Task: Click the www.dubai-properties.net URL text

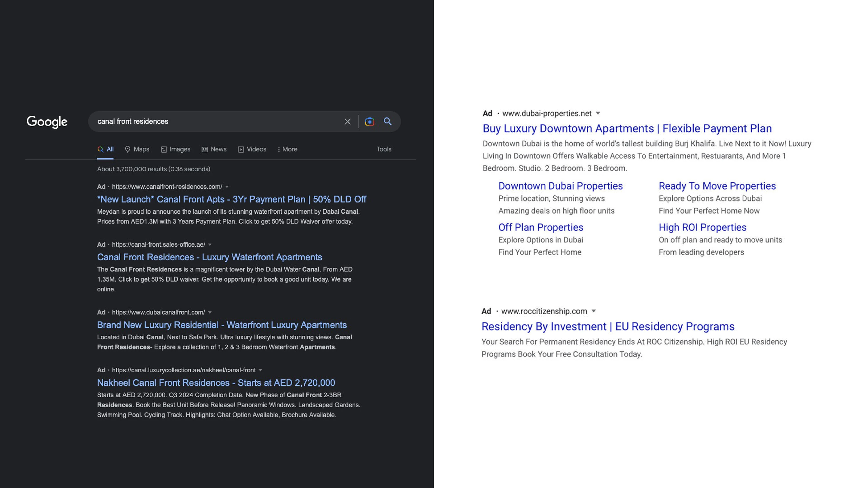Action: click(547, 114)
